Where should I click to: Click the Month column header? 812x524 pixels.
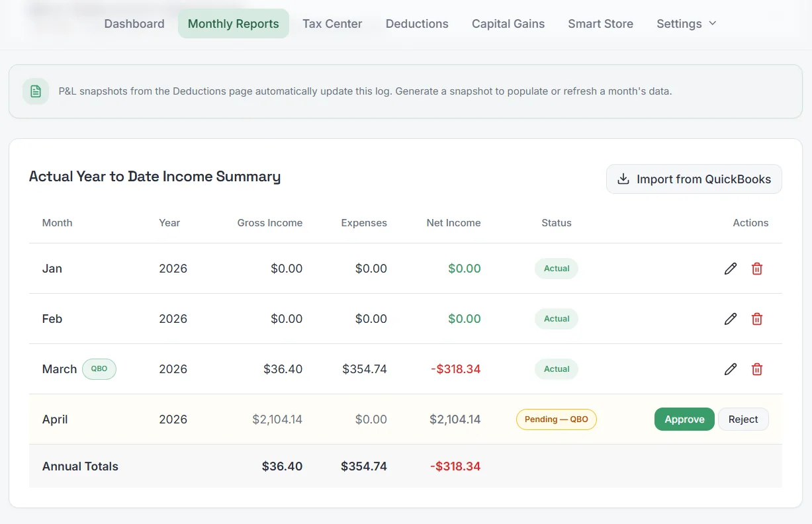point(58,223)
